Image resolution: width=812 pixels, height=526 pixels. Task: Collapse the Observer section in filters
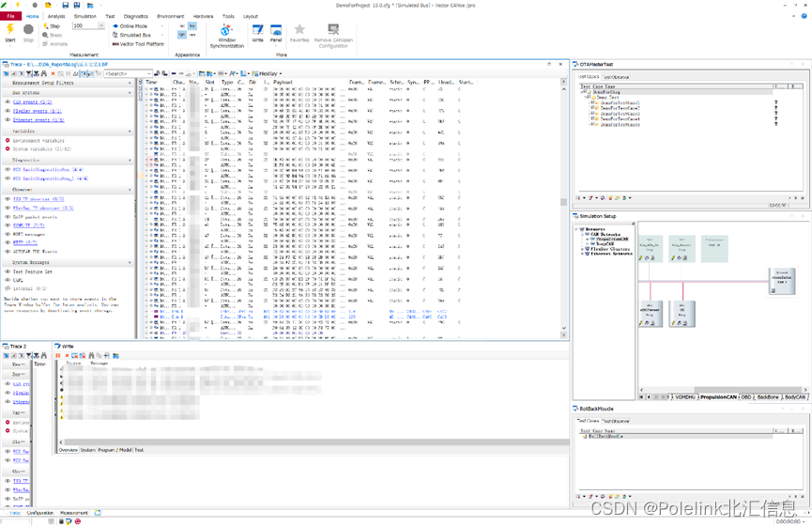130,190
